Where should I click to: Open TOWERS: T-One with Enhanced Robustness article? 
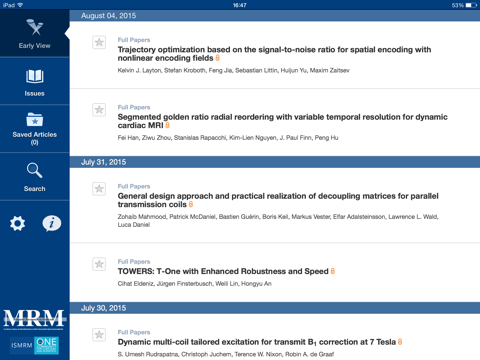click(x=223, y=271)
